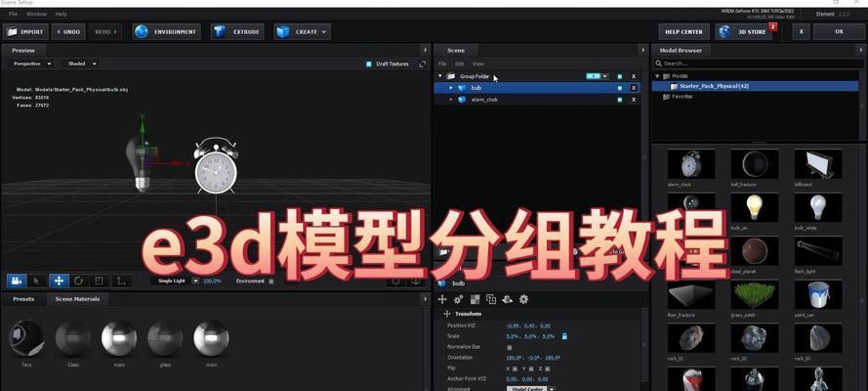The height and width of the screenshot is (391, 868).
Task: Activate the rotate tool below the viewport
Action: point(79,281)
